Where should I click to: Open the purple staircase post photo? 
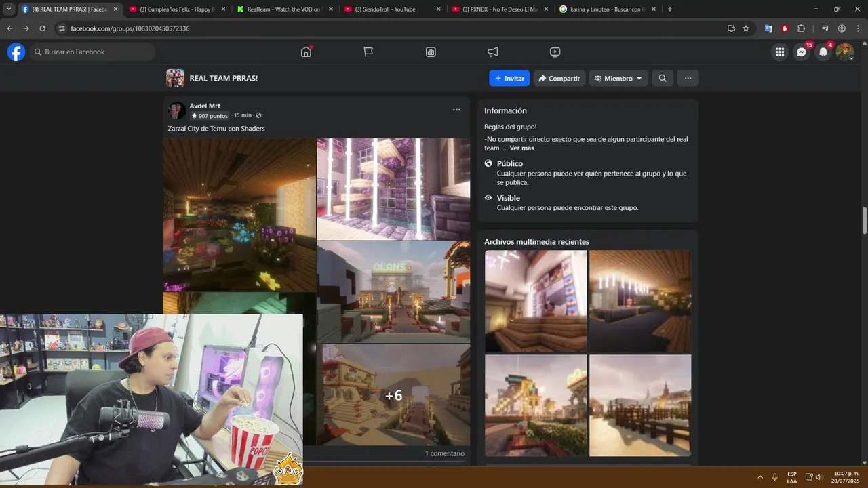[x=393, y=189]
